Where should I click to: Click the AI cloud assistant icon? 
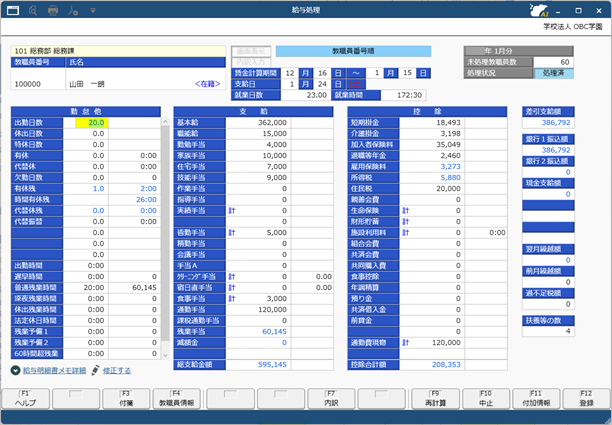[539, 11]
